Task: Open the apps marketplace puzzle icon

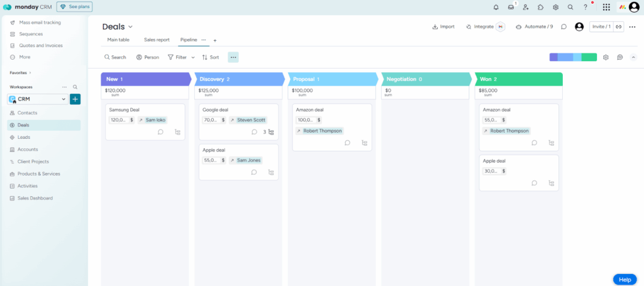Action: click(x=541, y=7)
